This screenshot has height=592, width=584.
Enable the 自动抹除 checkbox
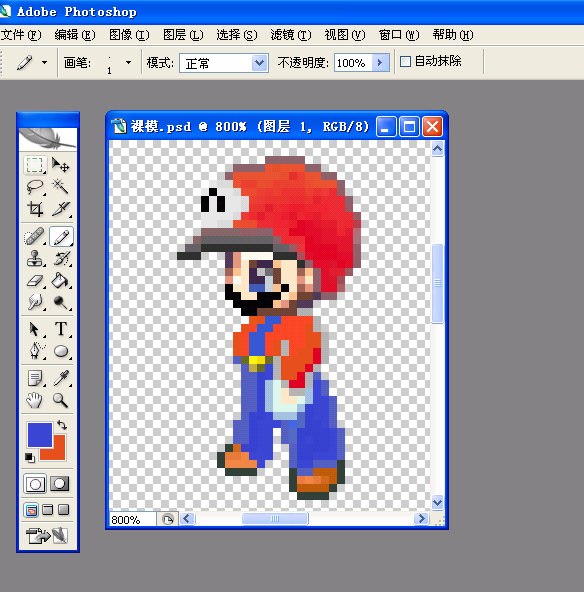coord(405,62)
